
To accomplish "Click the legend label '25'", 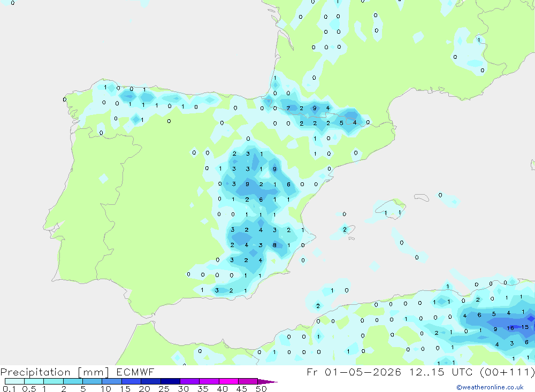I will 164,389.
